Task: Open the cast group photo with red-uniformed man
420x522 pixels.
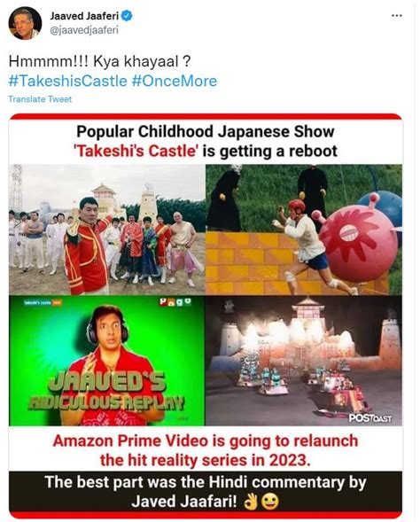Action: click(107, 230)
